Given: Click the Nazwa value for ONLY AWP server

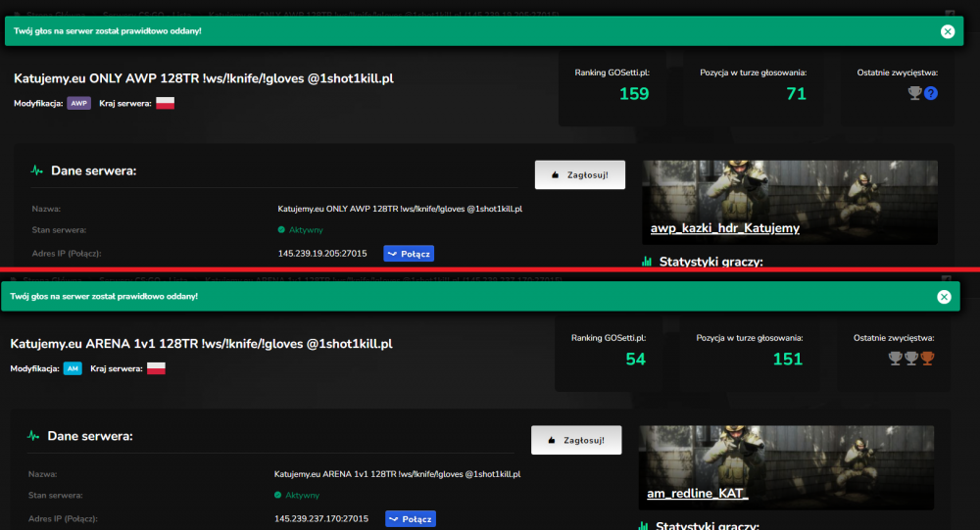Looking at the screenshot, I should 400,209.
